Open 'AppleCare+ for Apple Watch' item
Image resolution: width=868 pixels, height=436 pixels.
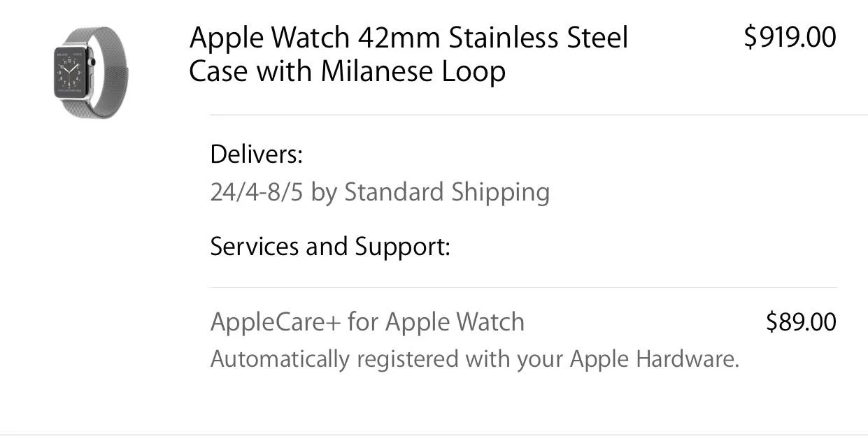click(367, 322)
